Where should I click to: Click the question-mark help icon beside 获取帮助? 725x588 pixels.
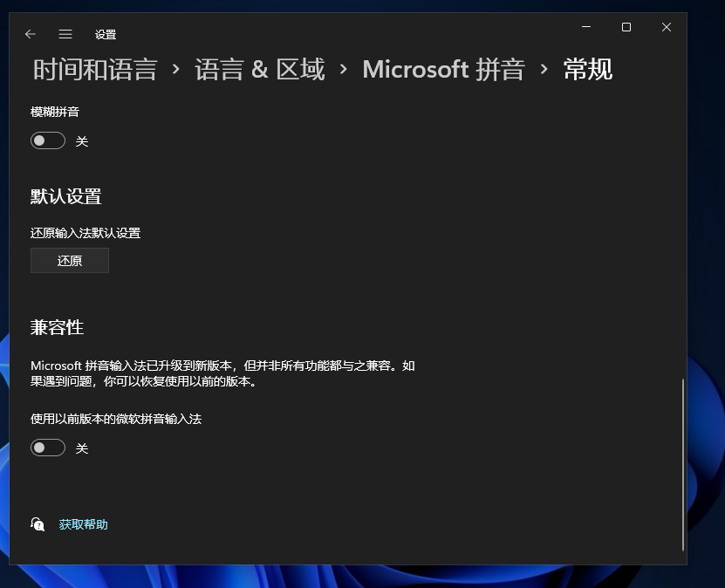[x=38, y=524]
